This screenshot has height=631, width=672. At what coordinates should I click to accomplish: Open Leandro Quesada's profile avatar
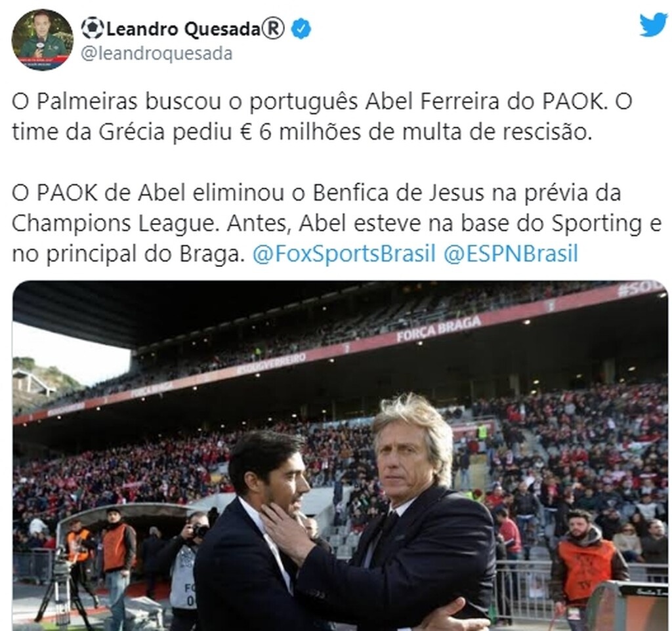coord(43,40)
